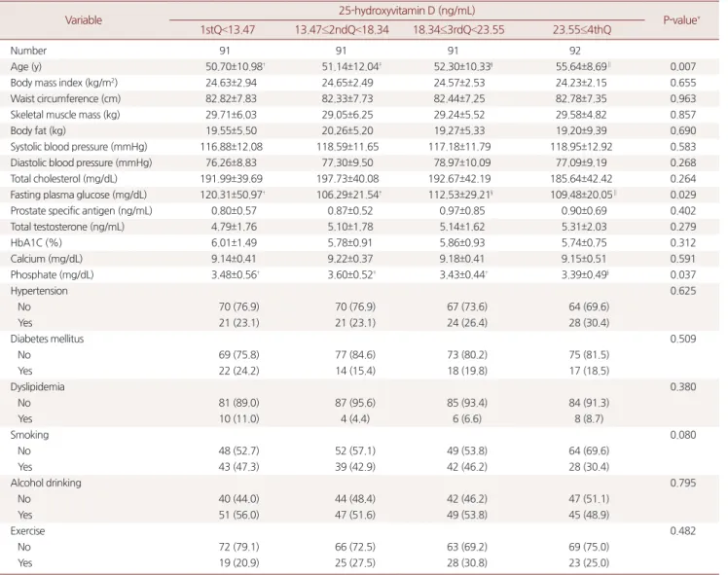Click the 'Variable' column header

(x=84, y=20)
